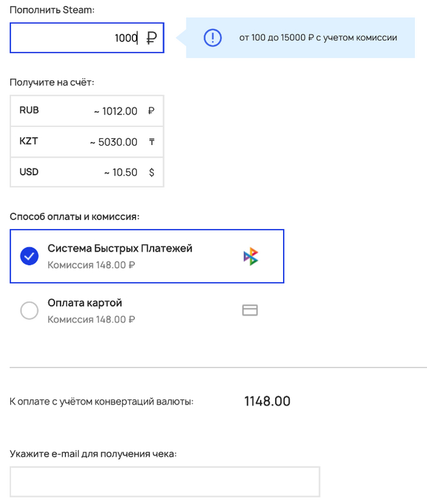Click the dollar symbol in the USD row
The image size is (427, 504).
click(151, 172)
